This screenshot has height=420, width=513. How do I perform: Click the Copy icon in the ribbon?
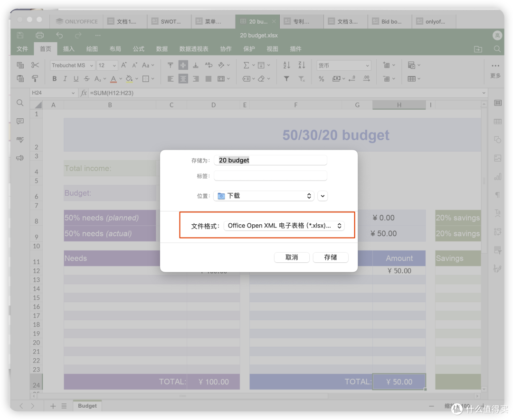click(20, 65)
